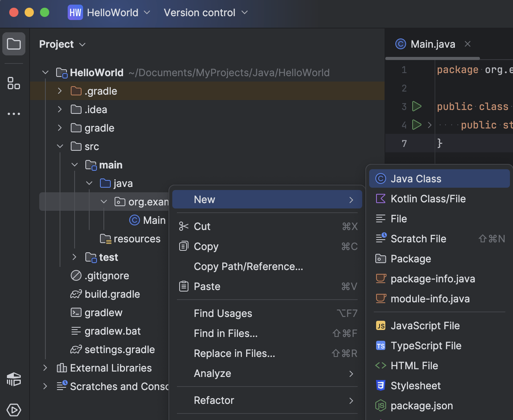The image size is (513, 420).
Task: Click the class icon on the Main.java tab
Action: 400,44
